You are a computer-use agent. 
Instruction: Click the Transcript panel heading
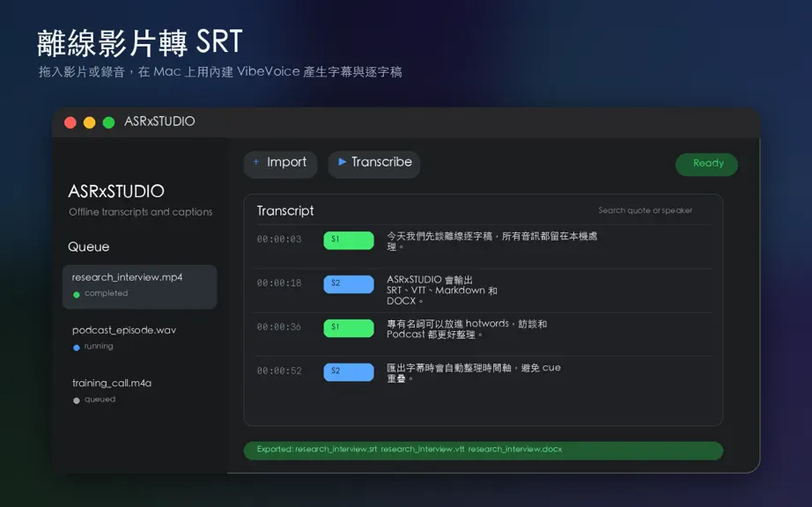coord(285,210)
